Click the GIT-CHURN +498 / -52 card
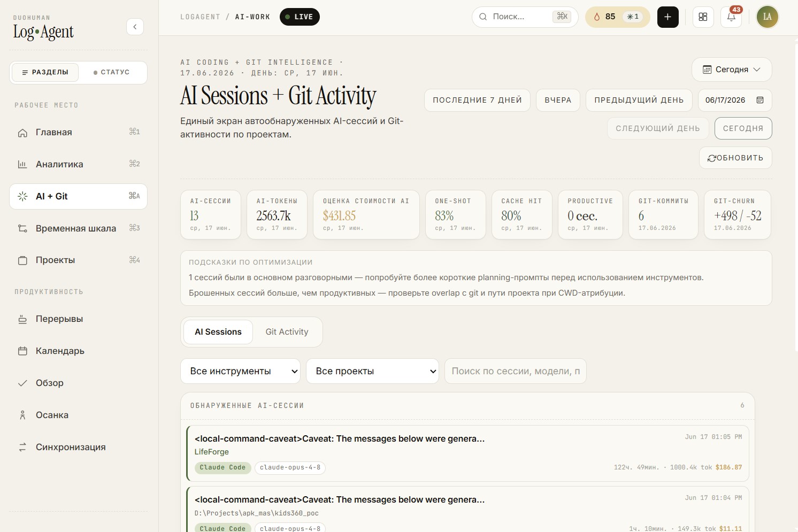The image size is (798, 532). (738, 214)
